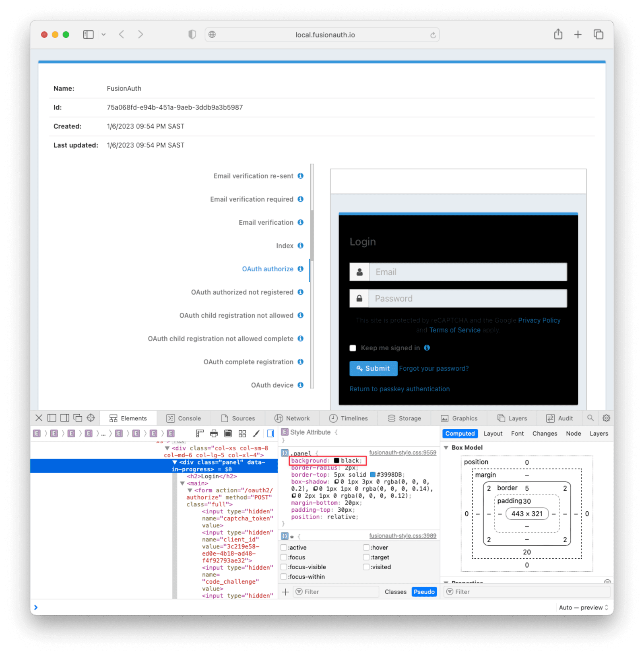Screen dimensions: 644x655
Task: Click info icon next to Keep me signed in
Action: coord(427,348)
